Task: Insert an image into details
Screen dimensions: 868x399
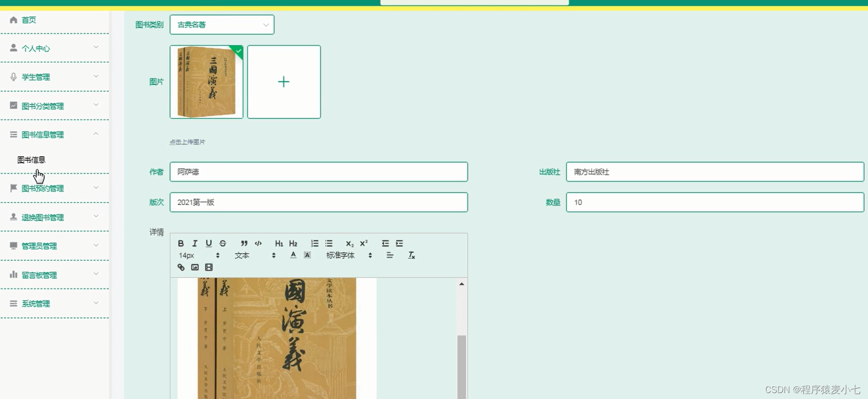Action: point(195,267)
